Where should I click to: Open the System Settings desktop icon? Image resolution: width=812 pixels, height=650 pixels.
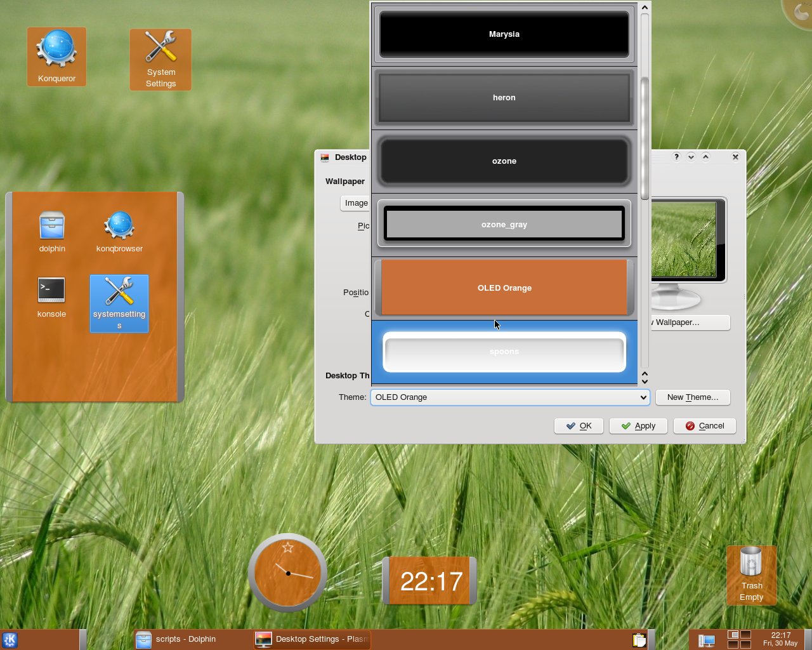pos(160,60)
